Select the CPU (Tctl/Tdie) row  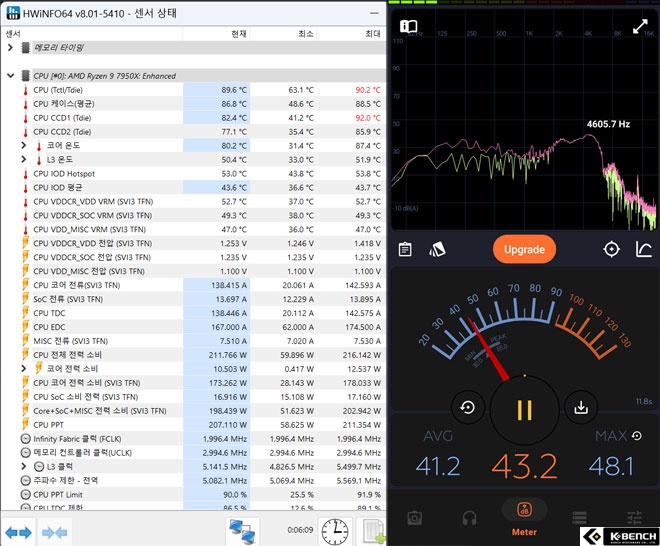point(193,90)
